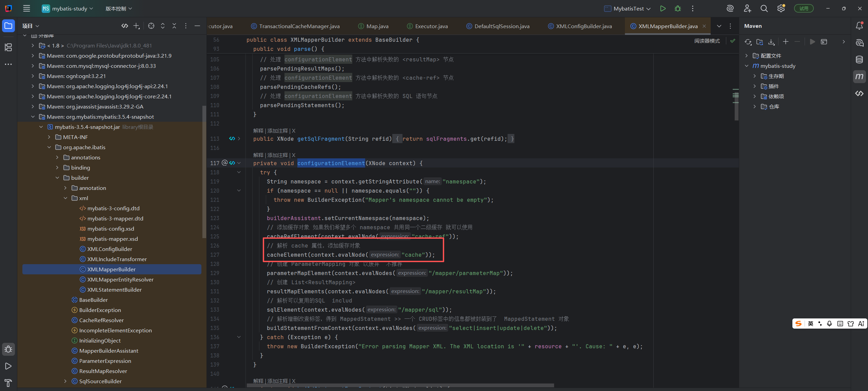
Task: Toggle Sogou voice input microphone
Action: 829,324
